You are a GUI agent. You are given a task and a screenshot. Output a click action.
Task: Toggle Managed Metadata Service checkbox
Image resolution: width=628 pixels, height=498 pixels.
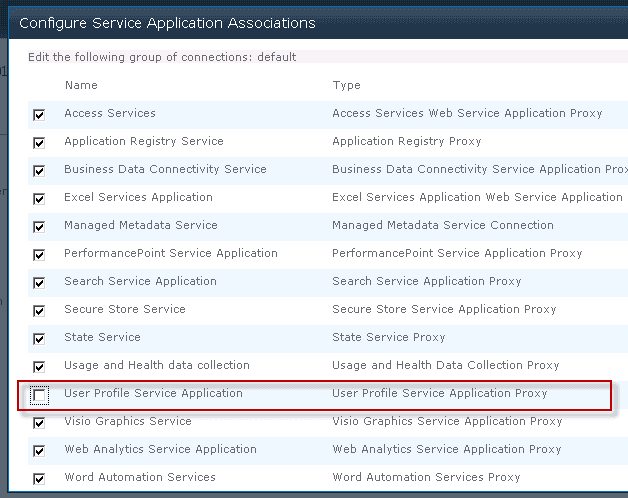39,227
